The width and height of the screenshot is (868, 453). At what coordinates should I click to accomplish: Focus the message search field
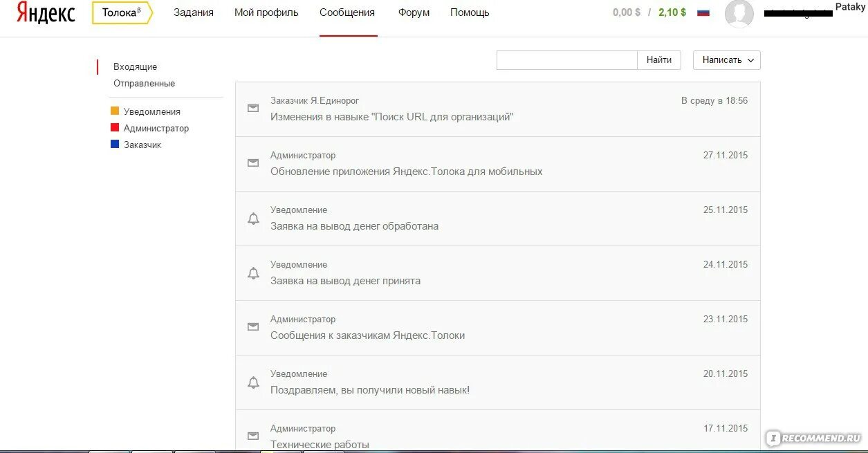pyautogui.click(x=567, y=60)
